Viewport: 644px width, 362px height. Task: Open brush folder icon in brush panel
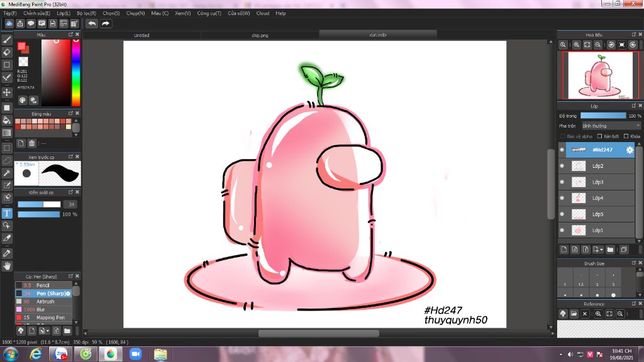[x=67, y=331]
